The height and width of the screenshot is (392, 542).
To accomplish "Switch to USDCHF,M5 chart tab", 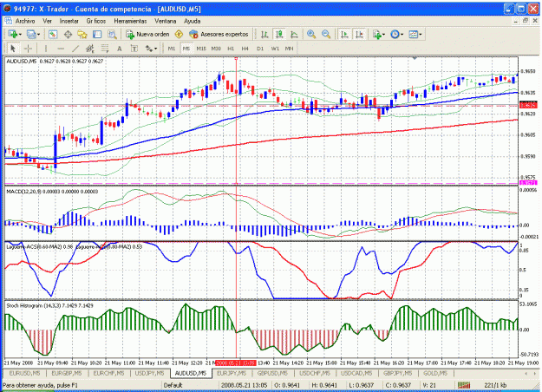I will click(x=315, y=373).
